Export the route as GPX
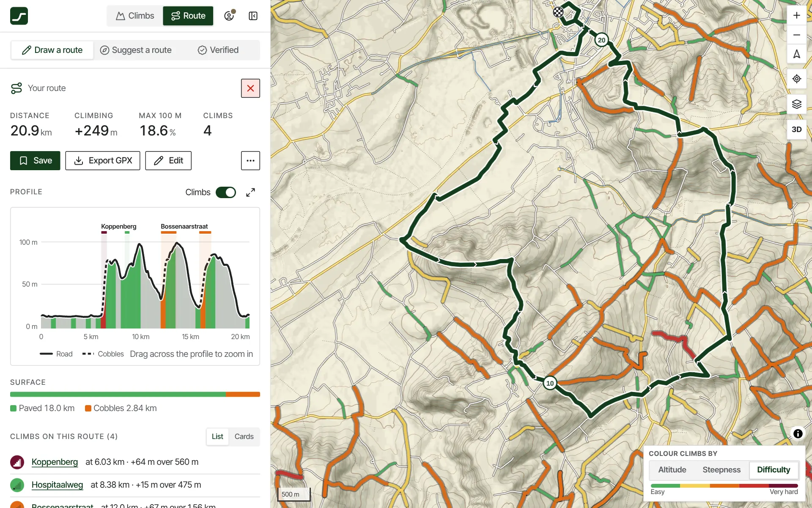The width and height of the screenshot is (812, 508). (x=103, y=160)
